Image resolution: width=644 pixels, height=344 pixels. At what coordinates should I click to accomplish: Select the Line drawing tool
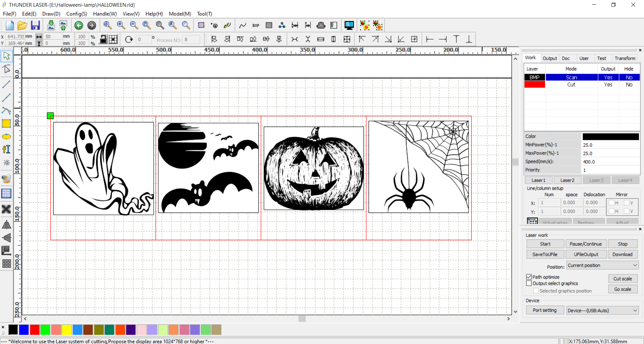pos(6,84)
